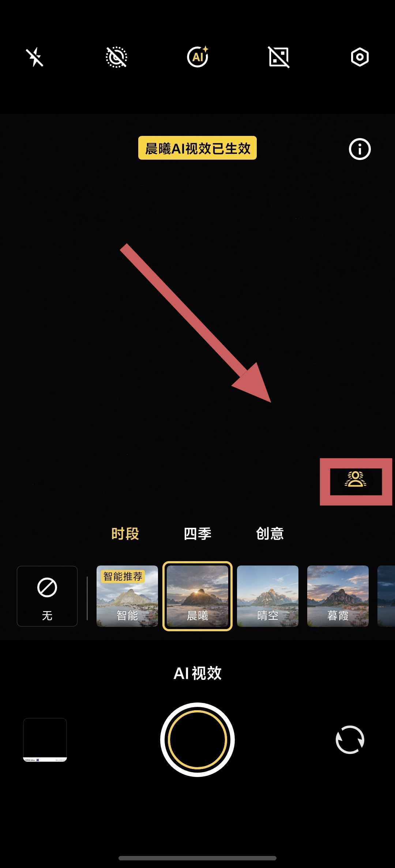
Task: Tap the yellow portrait icon in red box
Action: click(x=355, y=479)
